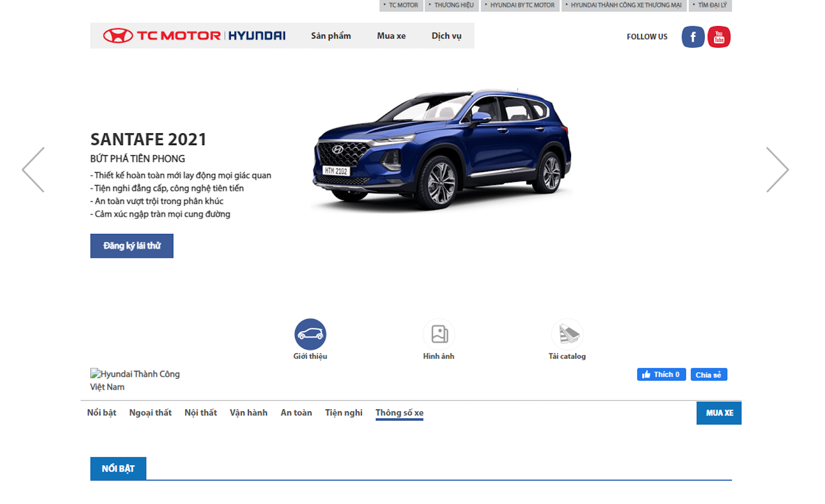Open HYUNDAI BY TC MOTOR link
Image resolution: width=825 pixels, height=504 pixels.
click(520, 5)
